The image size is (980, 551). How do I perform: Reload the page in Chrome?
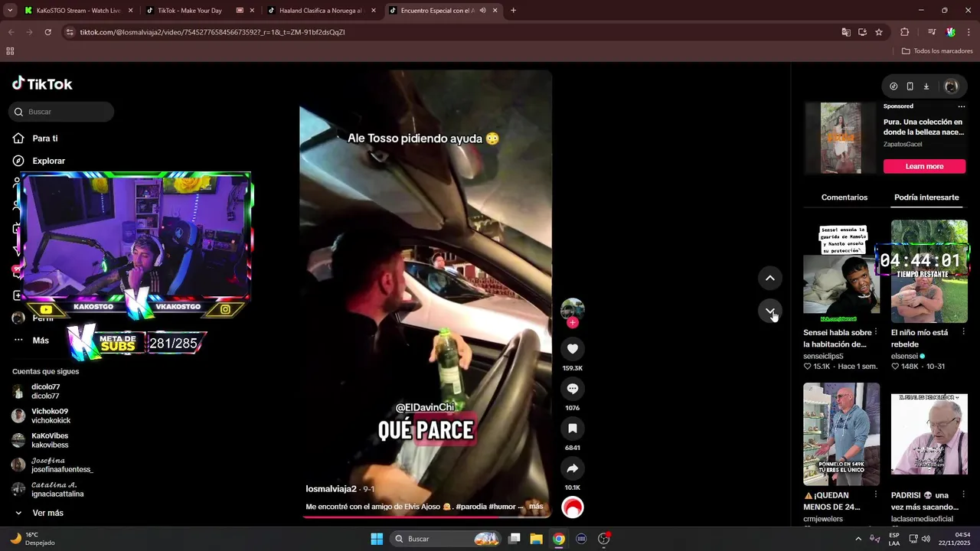click(47, 32)
